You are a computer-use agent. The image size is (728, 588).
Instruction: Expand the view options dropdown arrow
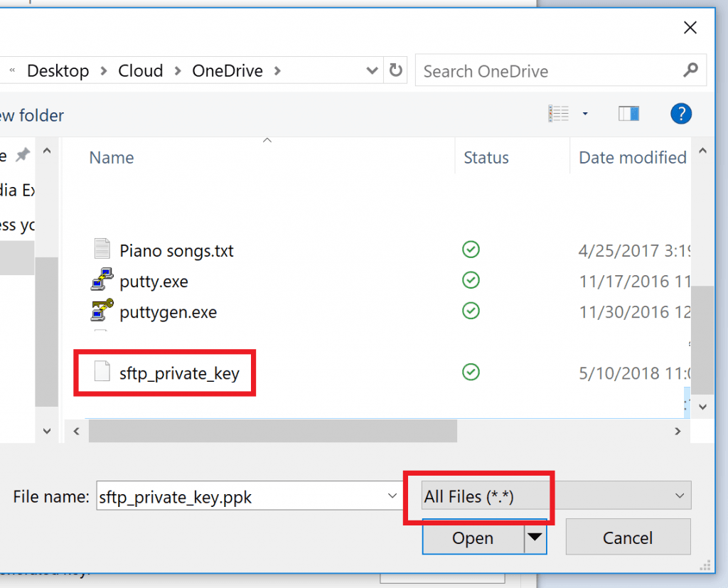pyautogui.click(x=585, y=114)
